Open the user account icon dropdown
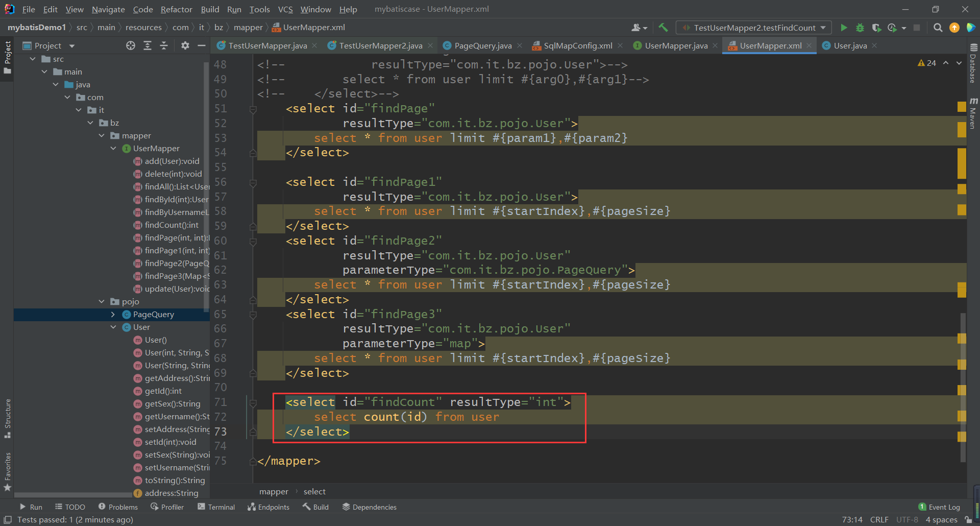This screenshot has height=526, width=980. 640,28
